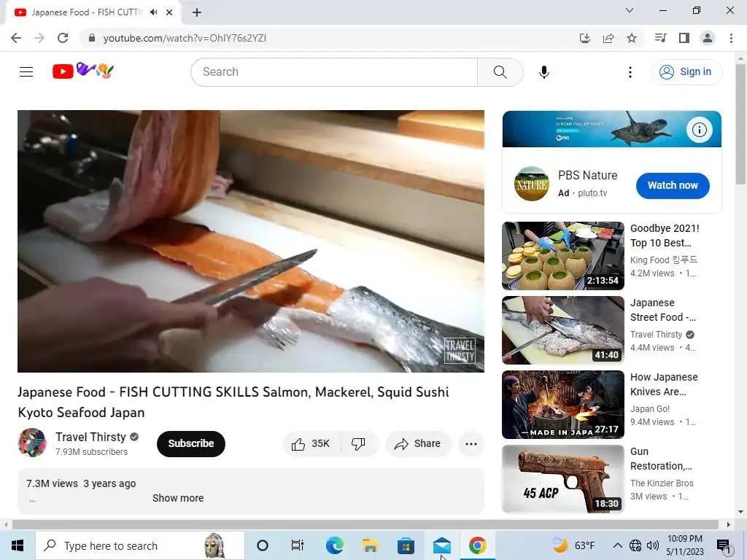Open media control icon in Chrome toolbar
This screenshot has width=747, height=560.
[x=661, y=38]
